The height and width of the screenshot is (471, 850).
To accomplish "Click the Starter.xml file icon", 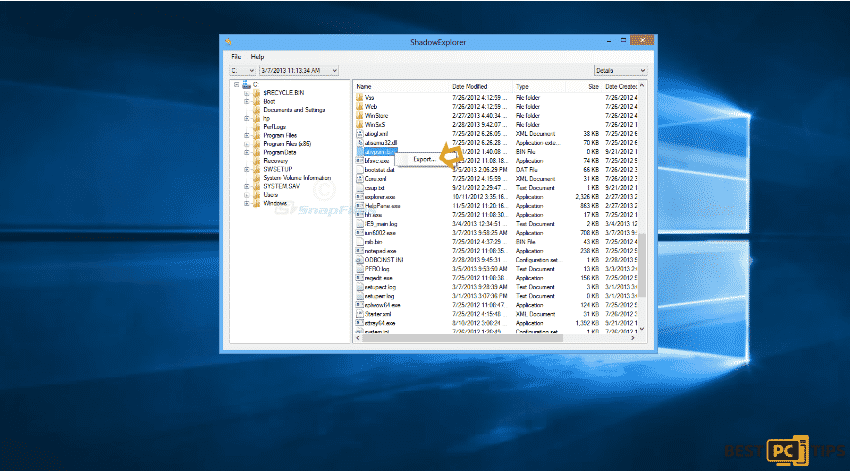I will (x=359, y=314).
